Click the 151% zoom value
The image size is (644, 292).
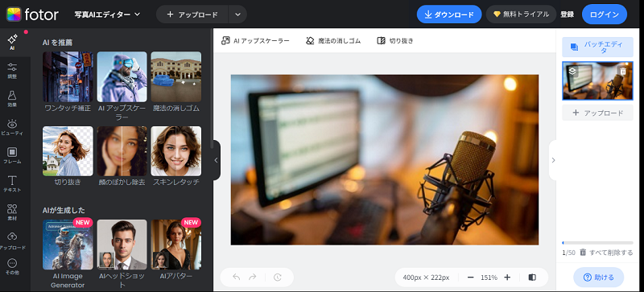click(x=489, y=278)
